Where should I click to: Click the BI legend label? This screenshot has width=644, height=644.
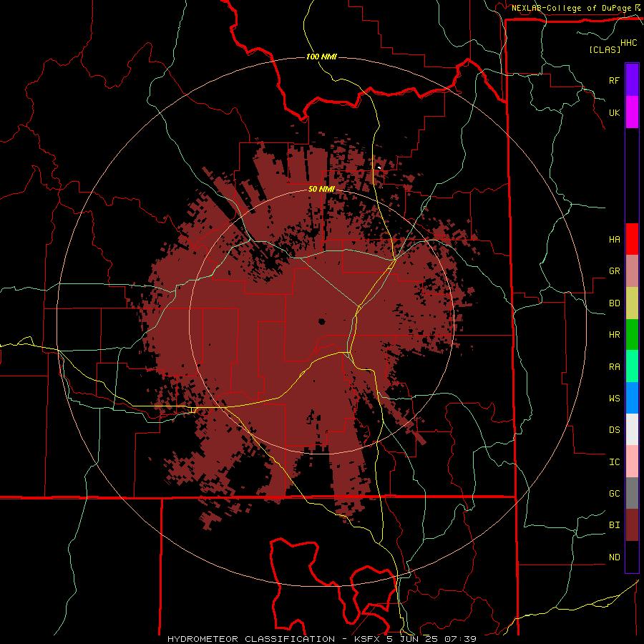[614, 525]
